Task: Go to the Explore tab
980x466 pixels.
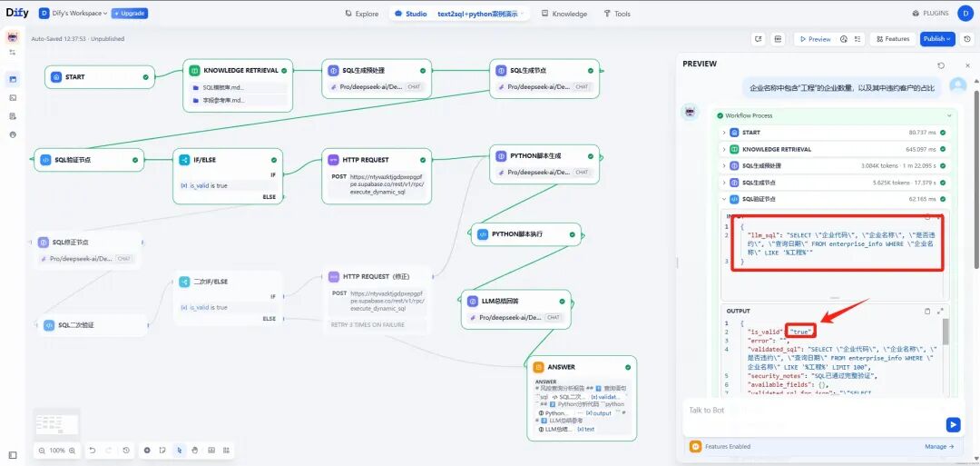Action: click(x=362, y=13)
